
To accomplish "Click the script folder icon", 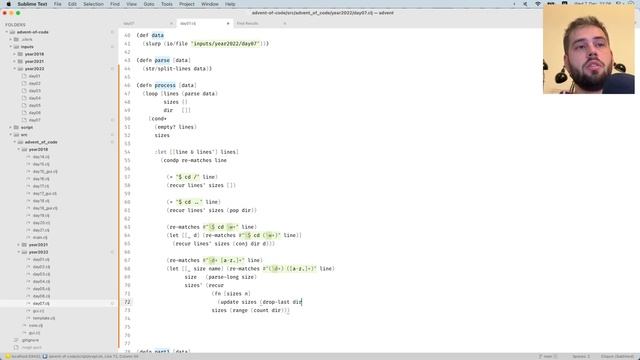I will pos(16,127).
